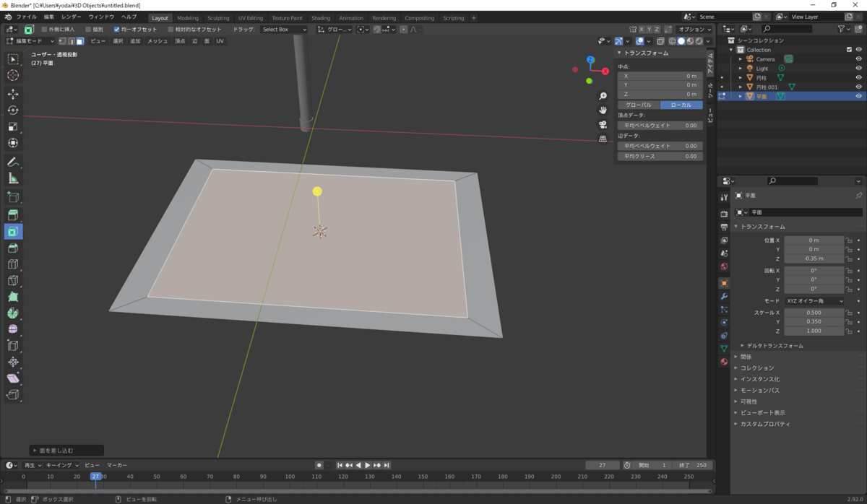This screenshot has height=504, width=867.
Task: Open the メッシュ menu in viewport header
Action: coord(158,41)
